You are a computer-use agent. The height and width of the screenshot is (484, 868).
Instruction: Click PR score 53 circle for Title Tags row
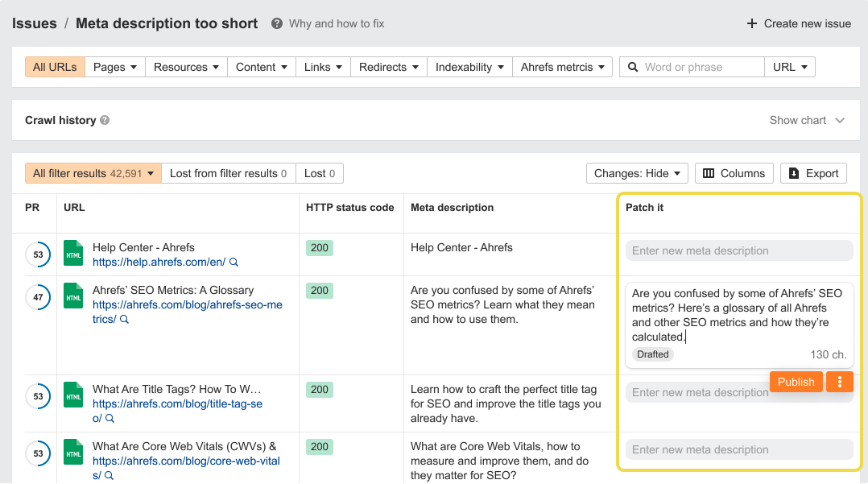pos(38,396)
